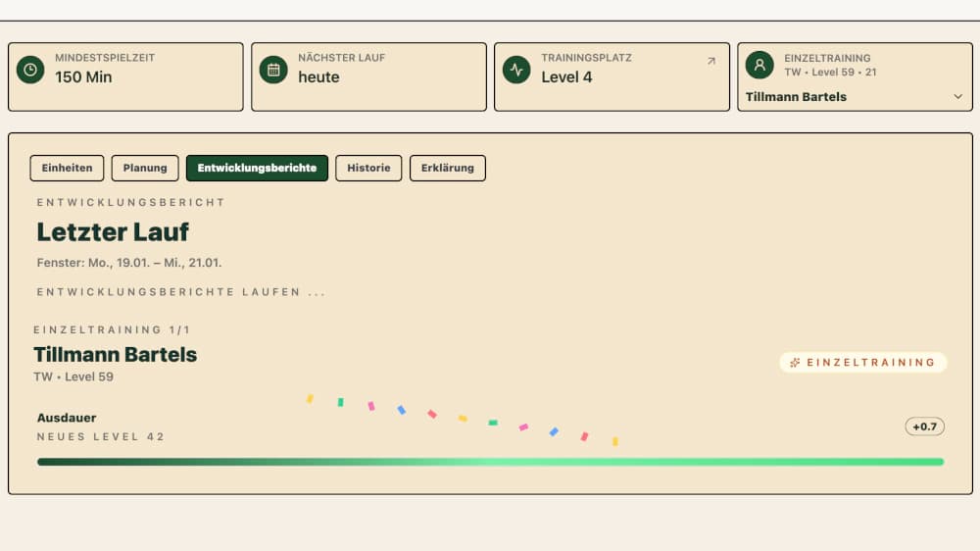This screenshot has height=551, width=980.
Task: Click the Level 4 training ground text
Action: (x=566, y=77)
